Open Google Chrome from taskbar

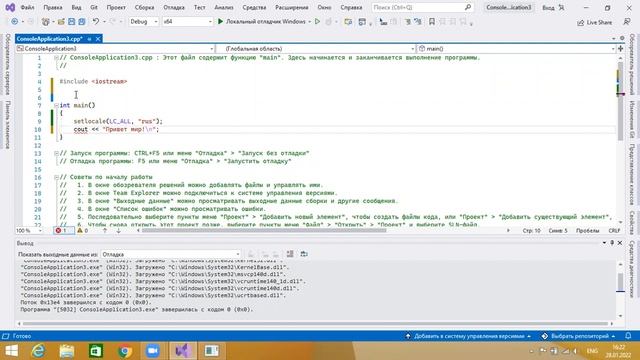[125, 351]
